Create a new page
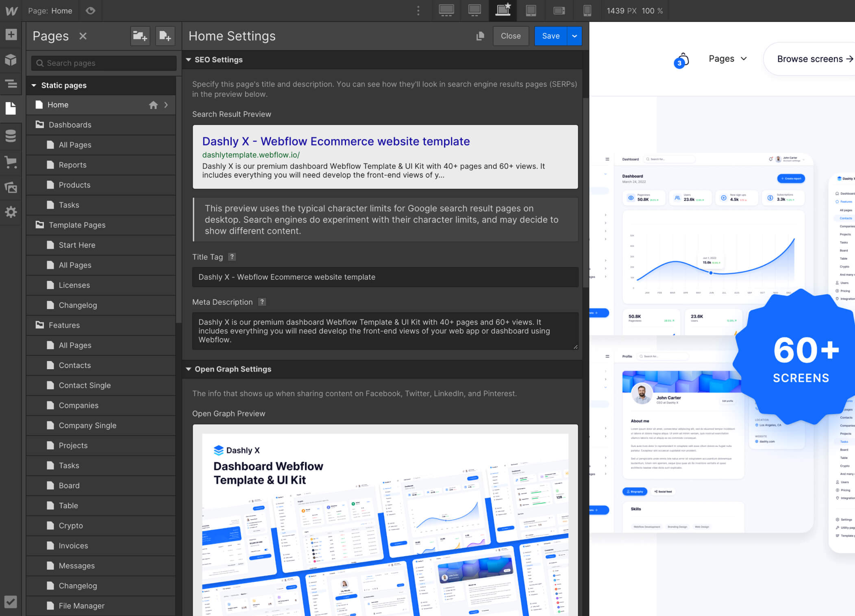 pyautogui.click(x=165, y=36)
